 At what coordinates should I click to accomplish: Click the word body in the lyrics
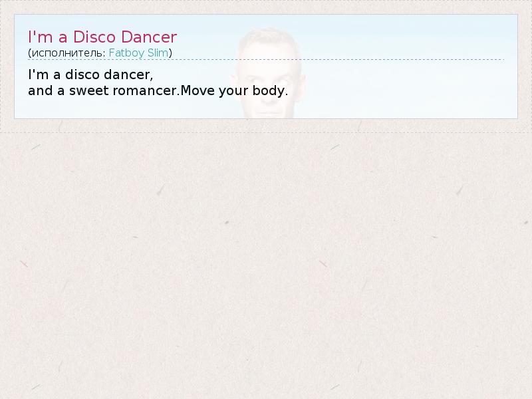click(270, 90)
